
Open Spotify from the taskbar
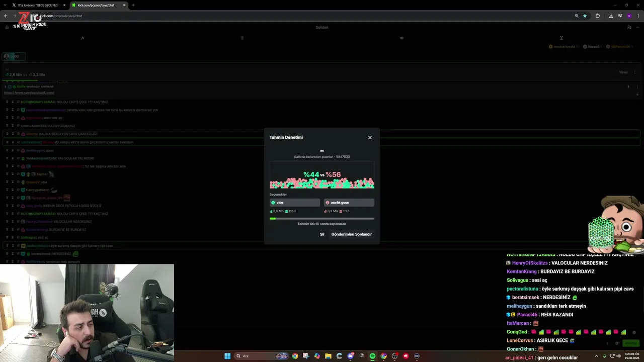click(x=372, y=356)
